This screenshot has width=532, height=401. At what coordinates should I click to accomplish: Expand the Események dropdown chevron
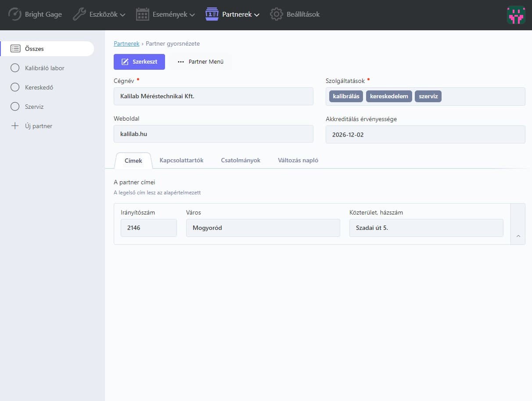pos(192,15)
